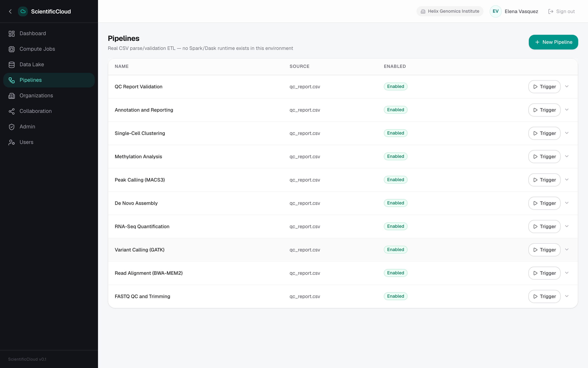The width and height of the screenshot is (588, 368).
Task: Expand FASTQ QC and Trimming row
Action: pos(567,296)
